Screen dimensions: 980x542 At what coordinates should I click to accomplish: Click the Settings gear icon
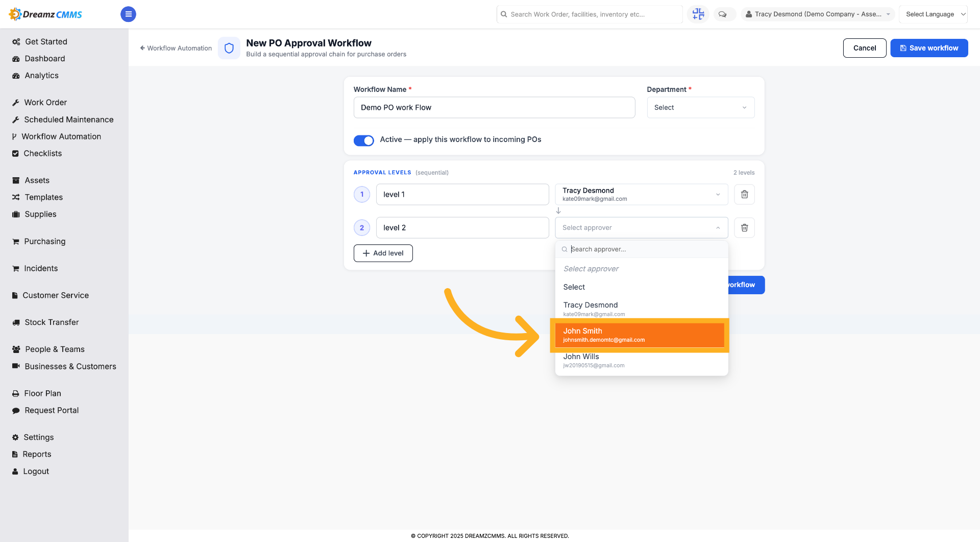click(15, 438)
